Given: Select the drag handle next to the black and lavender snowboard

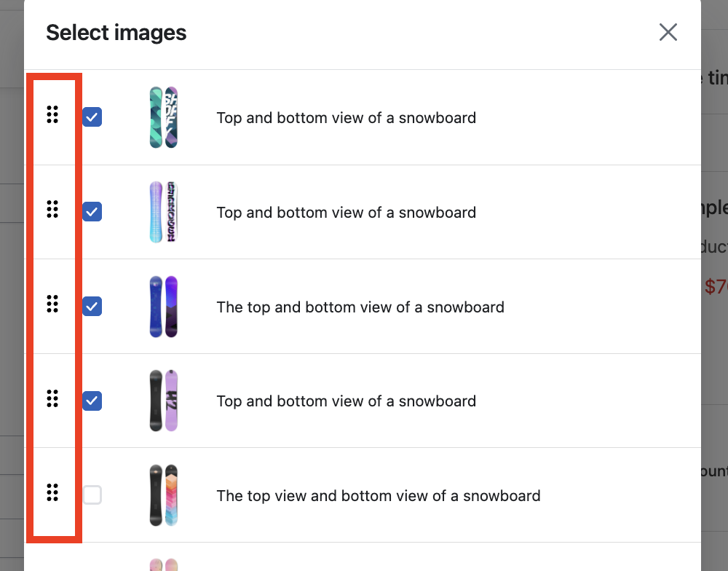Looking at the screenshot, I should pyautogui.click(x=52, y=398).
